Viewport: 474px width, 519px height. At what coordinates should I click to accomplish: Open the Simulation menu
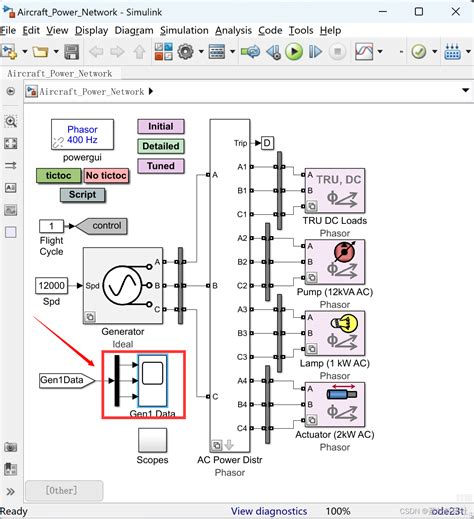point(184,30)
